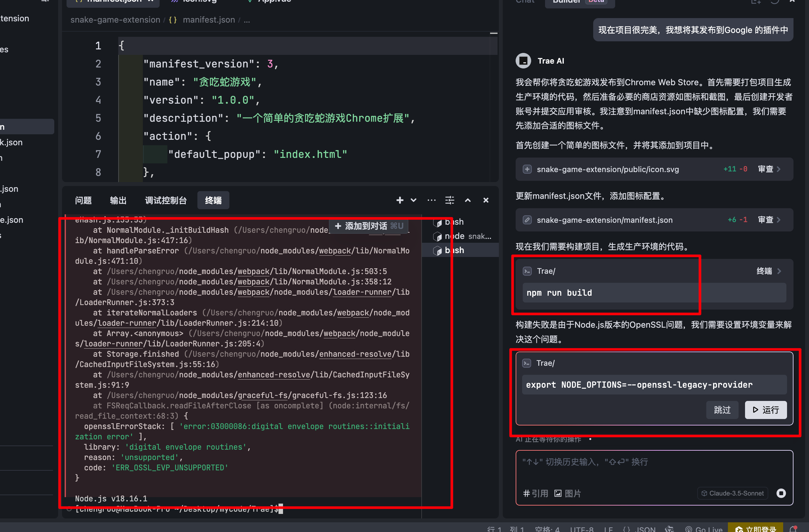This screenshot has height=532, width=809.
Task: Click the new terminal plus icon
Action: 400,200
